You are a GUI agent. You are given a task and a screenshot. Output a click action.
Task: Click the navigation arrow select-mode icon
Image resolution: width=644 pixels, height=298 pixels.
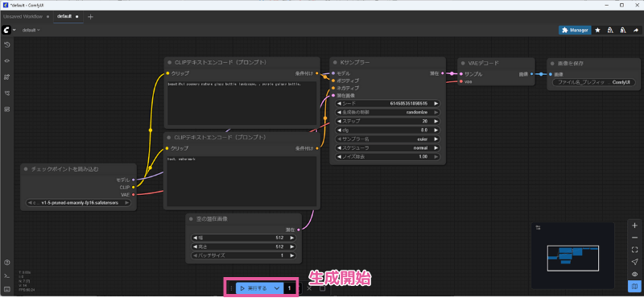tap(634, 262)
